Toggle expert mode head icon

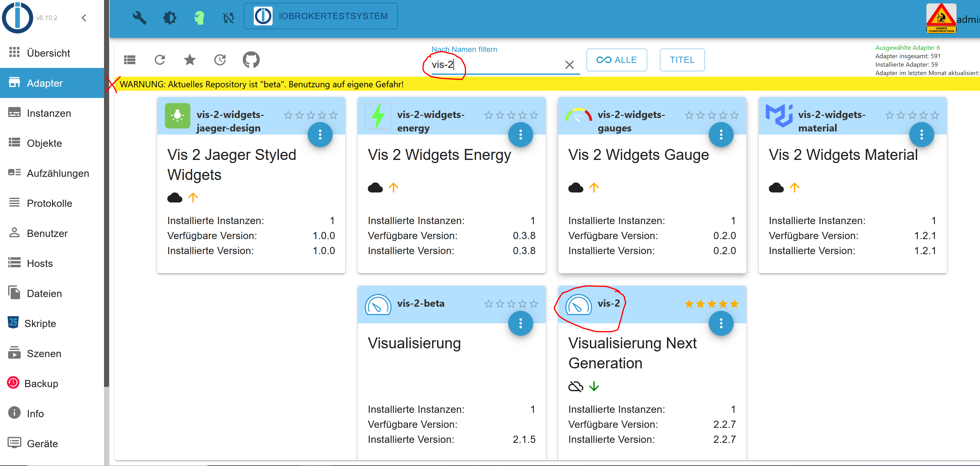(x=199, y=17)
